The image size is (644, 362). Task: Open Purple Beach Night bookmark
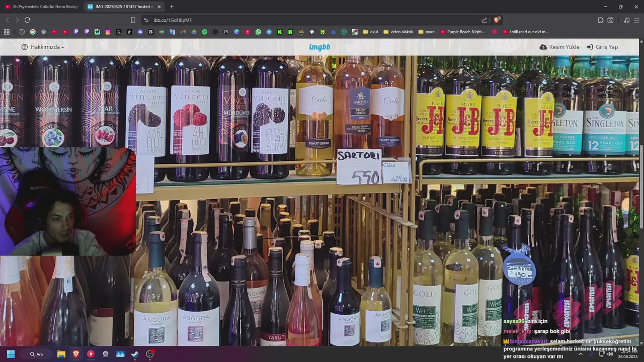coord(462,32)
